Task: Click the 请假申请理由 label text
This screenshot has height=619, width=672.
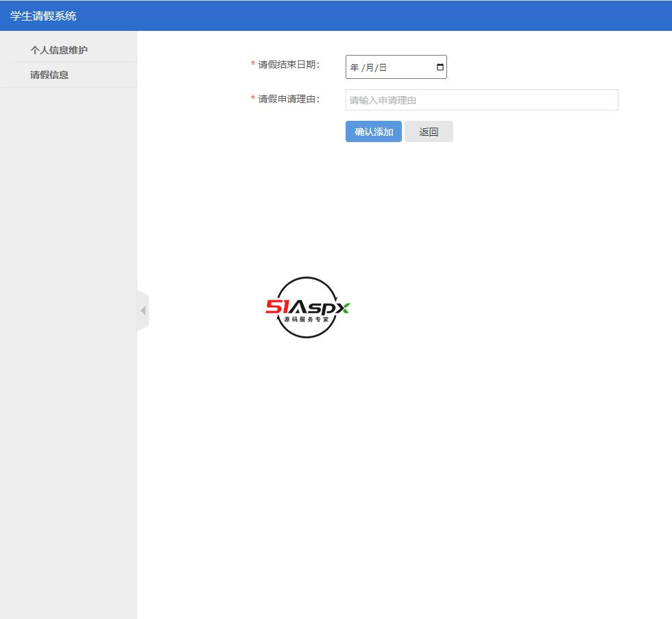Action: pos(289,99)
